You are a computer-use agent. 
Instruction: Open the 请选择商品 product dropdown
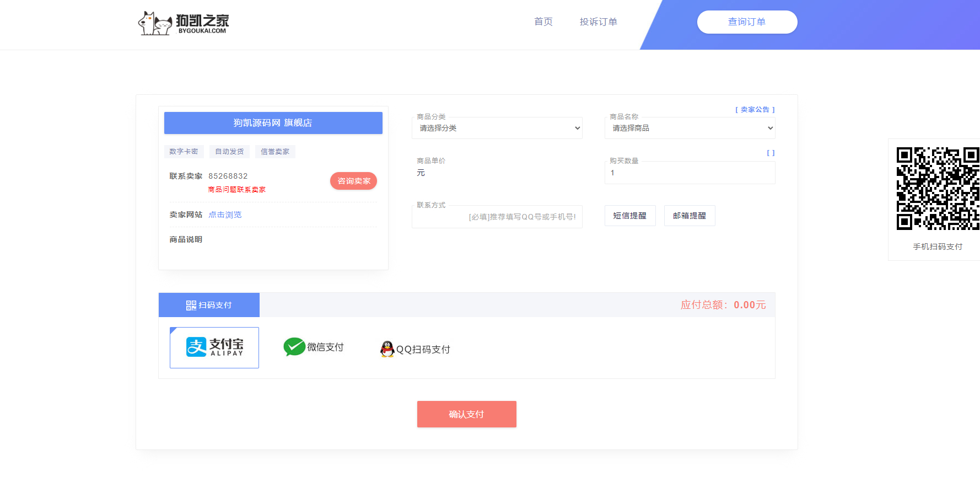[690, 128]
